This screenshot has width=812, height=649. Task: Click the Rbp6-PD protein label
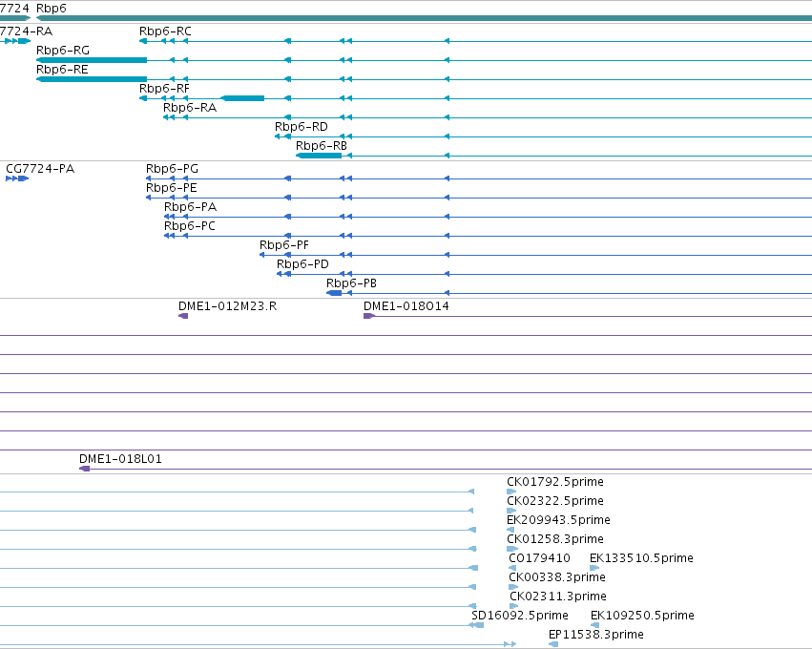tap(302, 264)
